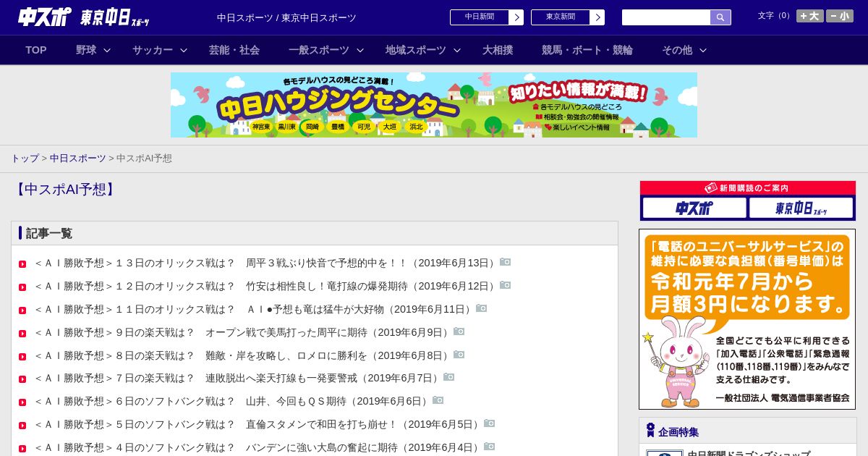Image resolution: width=868 pixels, height=456 pixels.
Task: Open the June 13 オリックス戦 article
Action: point(267,263)
